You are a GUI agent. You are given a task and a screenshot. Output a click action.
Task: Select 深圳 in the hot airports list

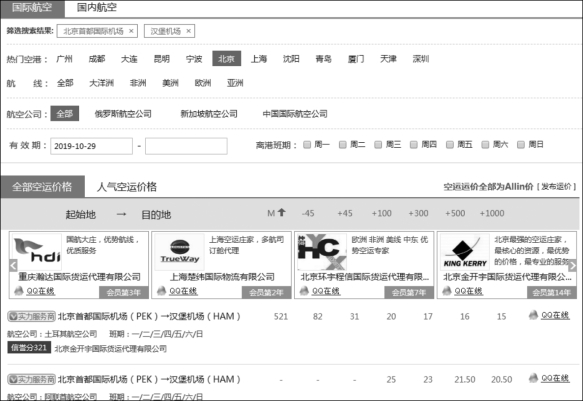(421, 59)
